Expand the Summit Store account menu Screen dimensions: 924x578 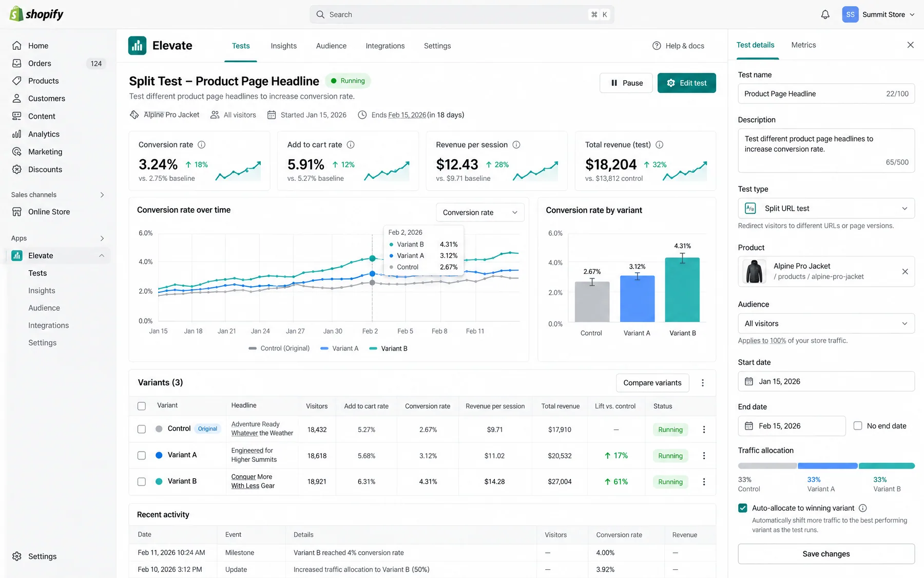[879, 14]
